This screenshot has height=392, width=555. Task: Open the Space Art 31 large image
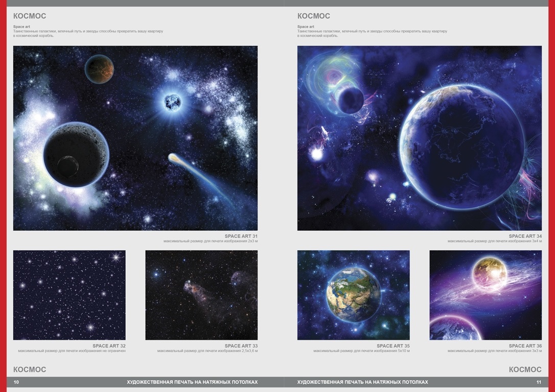click(x=135, y=138)
